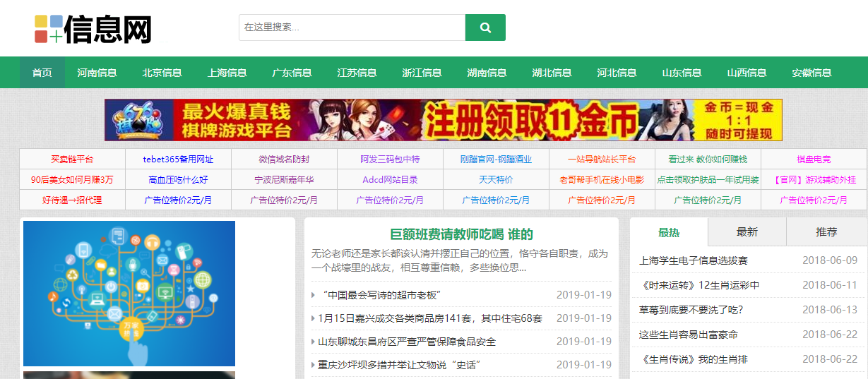Open article 中国最会写诗的超市老板
Image resolution: width=868 pixels, height=379 pixels.
click(x=381, y=295)
